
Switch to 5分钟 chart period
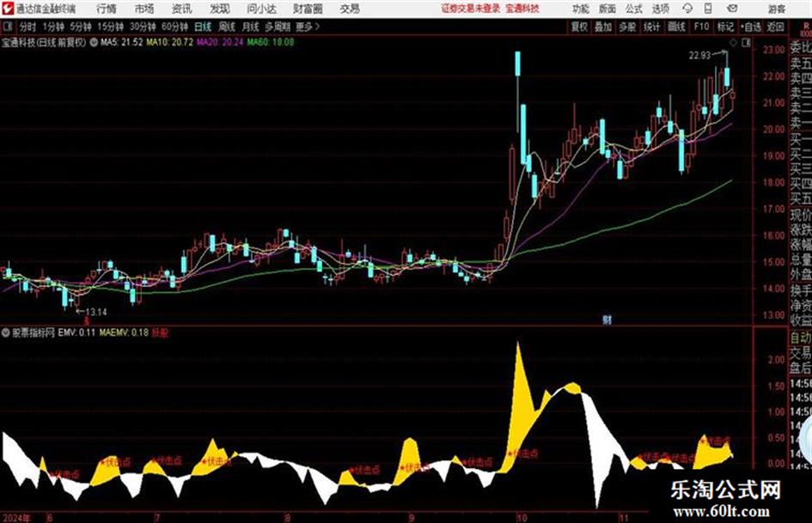coord(81,27)
